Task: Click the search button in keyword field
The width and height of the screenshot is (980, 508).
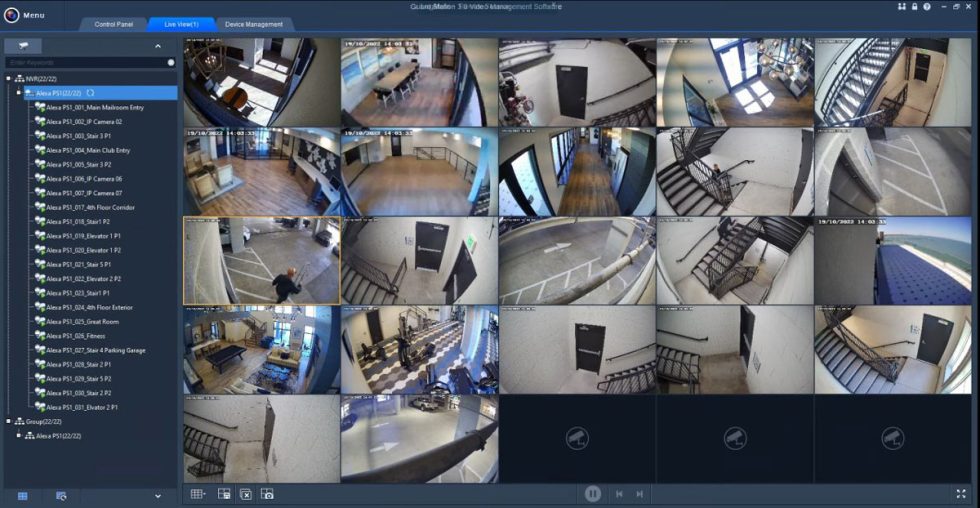Action: [x=171, y=62]
